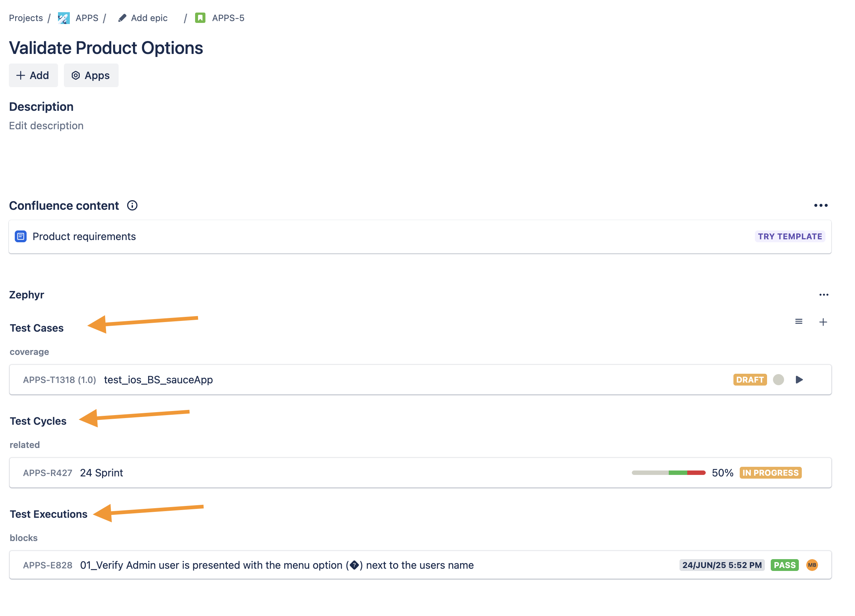Open the Confluence content info icon
The height and width of the screenshot is (616, 855).
click(132, 206)
